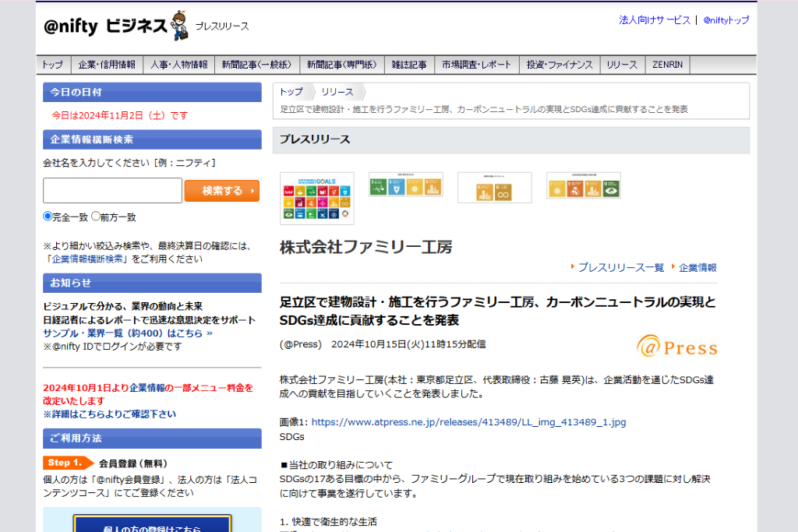
Task: Select 完全一致 radio button
Action: pos(48,217)
